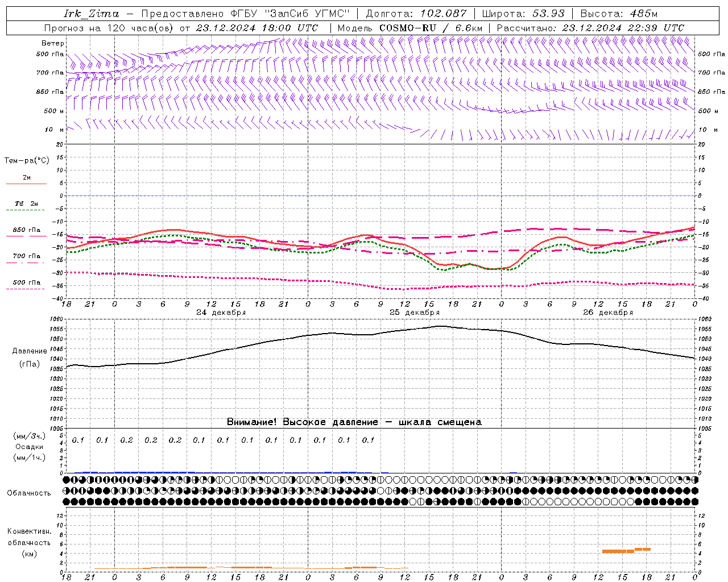
Task: Click the 'Предоставлено ФГБУ "ЗапСиб УГМС"' text
Action: (245, 14)
